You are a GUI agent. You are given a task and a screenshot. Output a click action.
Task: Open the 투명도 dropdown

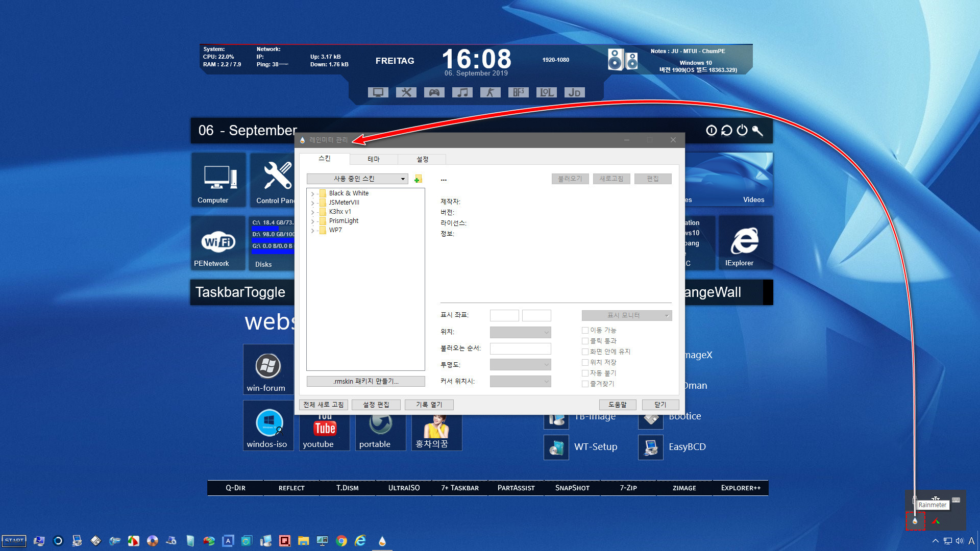(x=520, y=364)
